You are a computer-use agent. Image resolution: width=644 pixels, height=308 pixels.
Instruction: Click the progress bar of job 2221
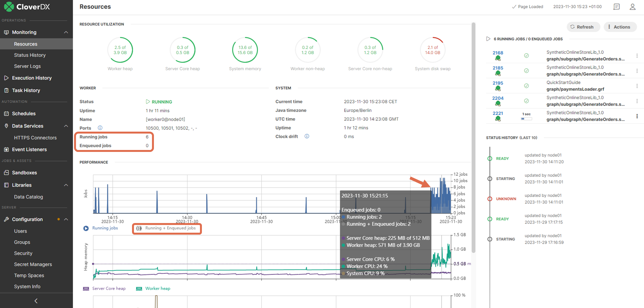tap(526, 118)
